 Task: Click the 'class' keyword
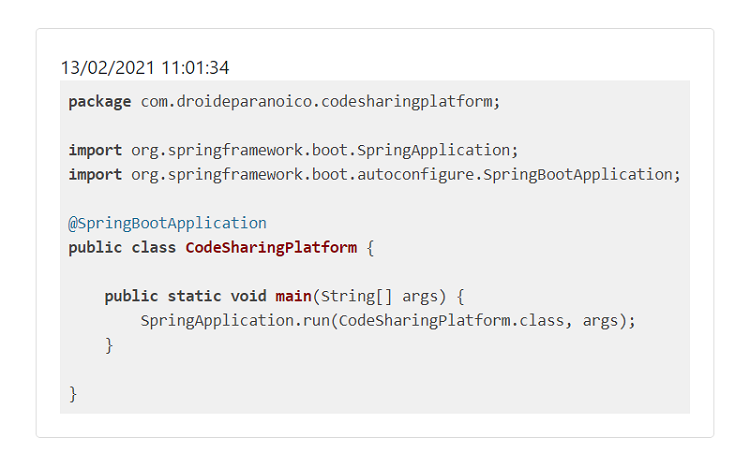pyautogui.click(x=155, y=247)
